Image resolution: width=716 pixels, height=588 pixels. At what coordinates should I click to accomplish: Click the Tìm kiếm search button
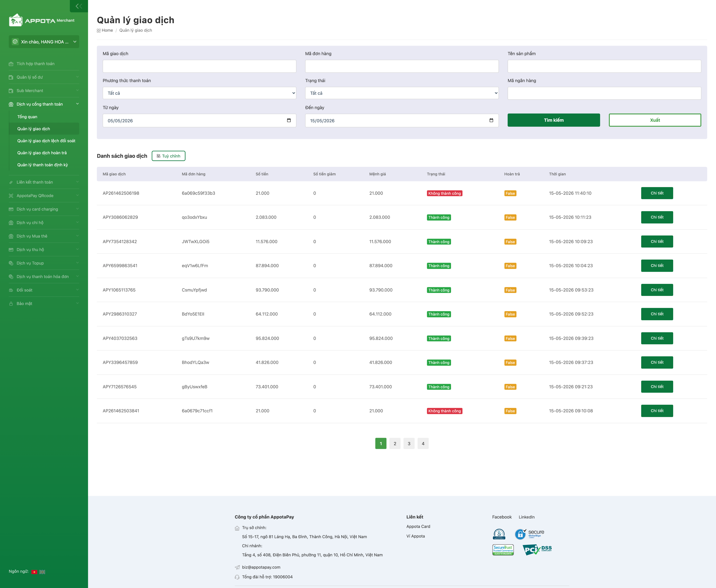pyautogui.click(x=554, y=120)
